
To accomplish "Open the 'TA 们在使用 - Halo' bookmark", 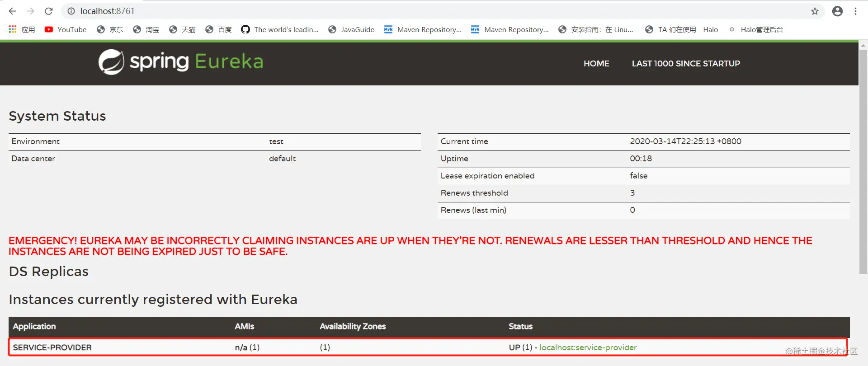I will tap(681, 29).
